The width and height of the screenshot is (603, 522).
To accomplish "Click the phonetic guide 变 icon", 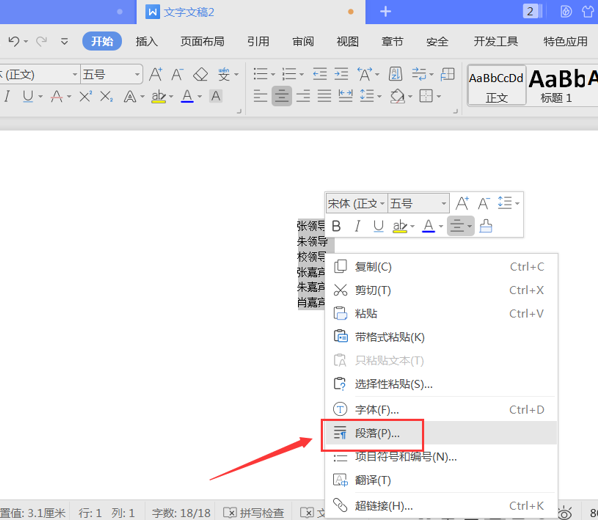I will click(224, 74).
